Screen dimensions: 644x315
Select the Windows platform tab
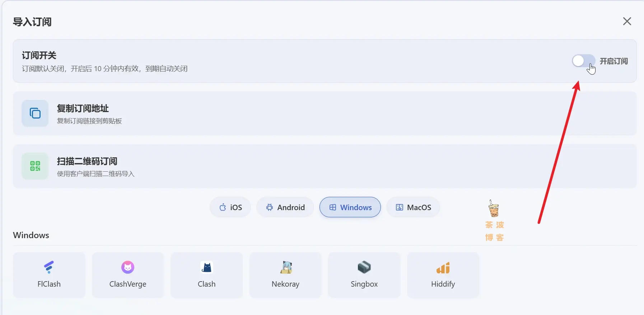pyautogui.click(x=350, y=207)
